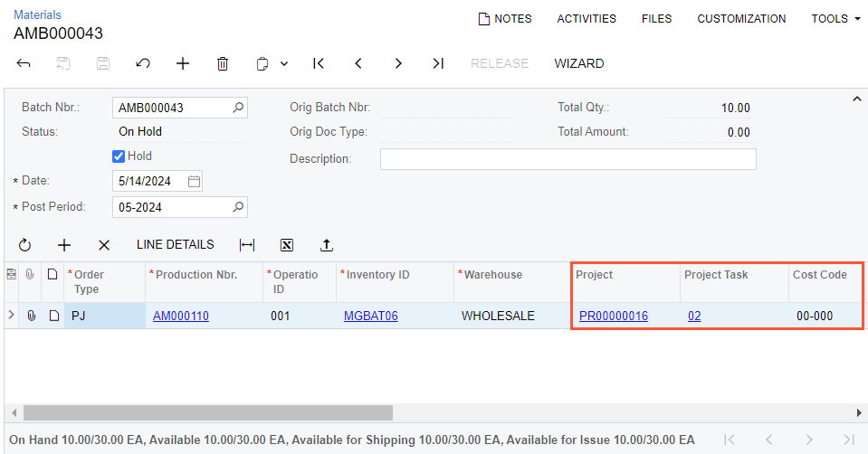Uncheck the Hold checkbox
Viewport: 868px width, 454px height.
click(118, 156)
